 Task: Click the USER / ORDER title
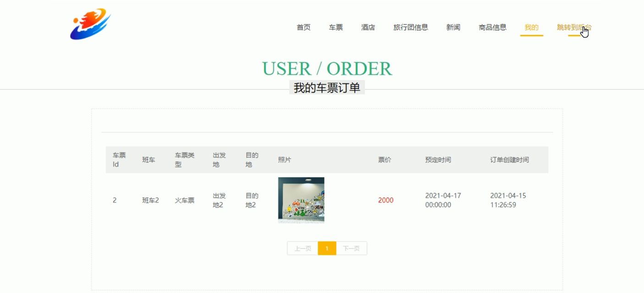(x=327, y=69)
